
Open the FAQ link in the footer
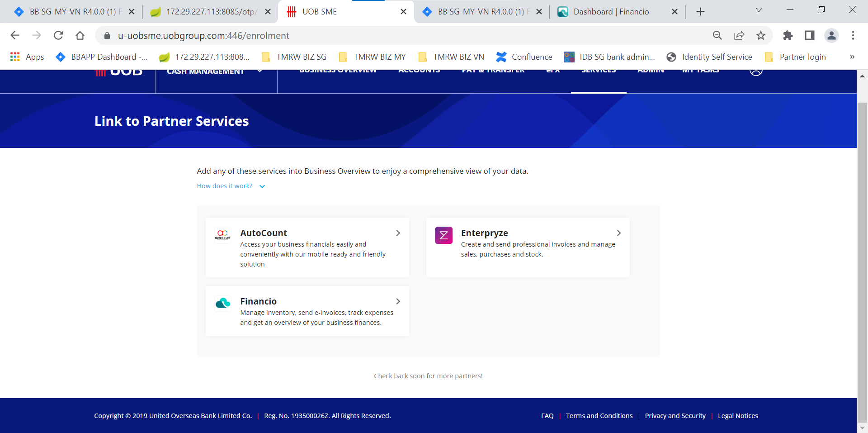click(547, 415)
